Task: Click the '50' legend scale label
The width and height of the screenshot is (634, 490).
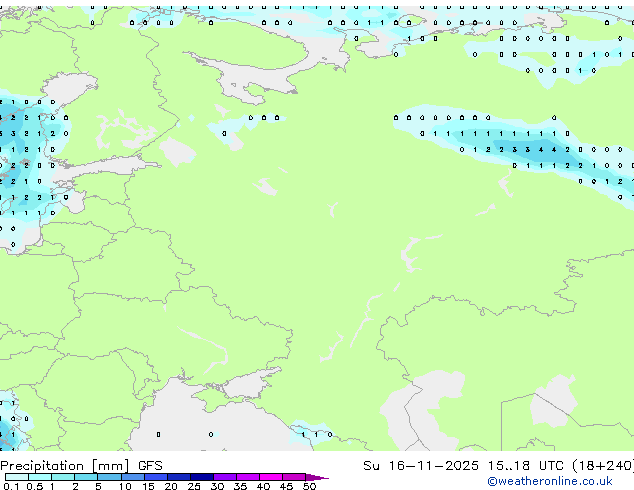Action: (x=309, y=486)
